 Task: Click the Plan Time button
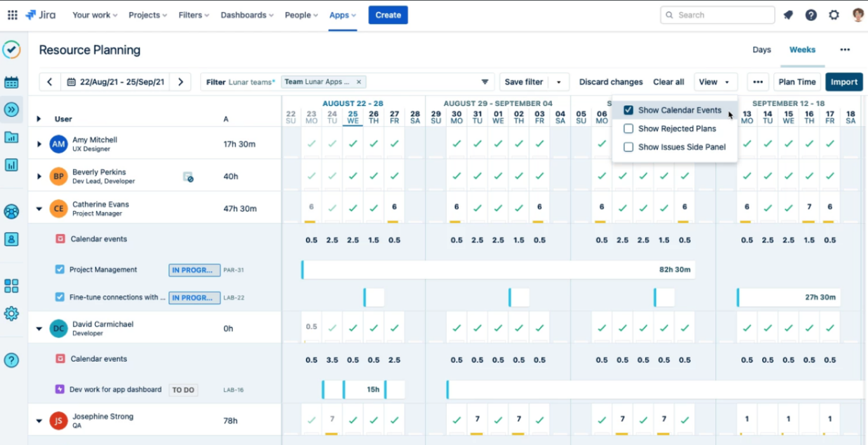click(797, 82)
